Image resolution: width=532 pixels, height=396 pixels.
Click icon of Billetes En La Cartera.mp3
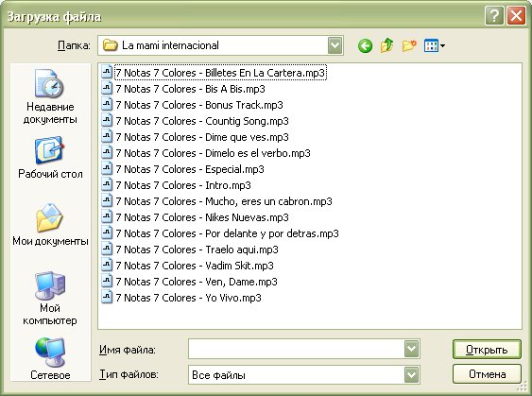pyautogui.click(x=107, y=72)
